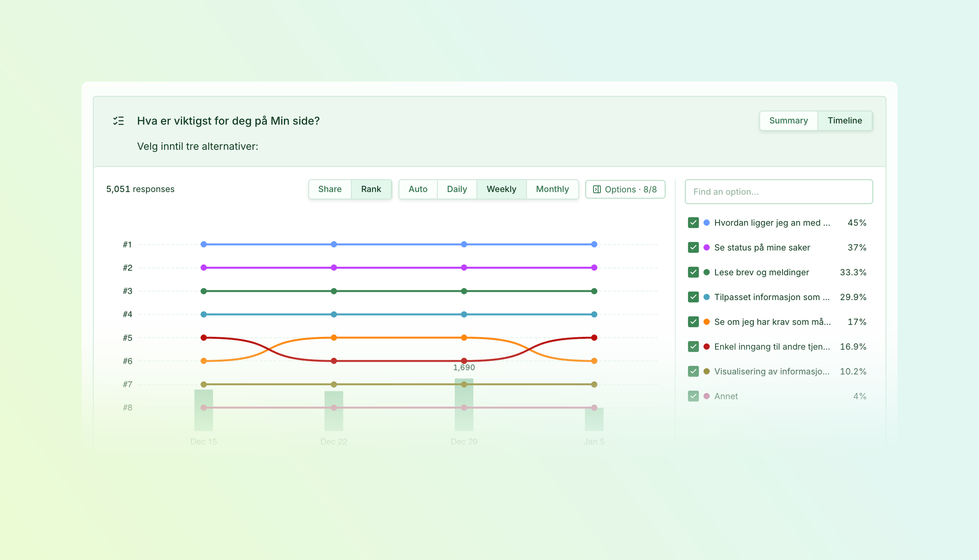Screen dimensions: 979x560
Task: Set interval to Daily
Action: (x=457, y=189)
